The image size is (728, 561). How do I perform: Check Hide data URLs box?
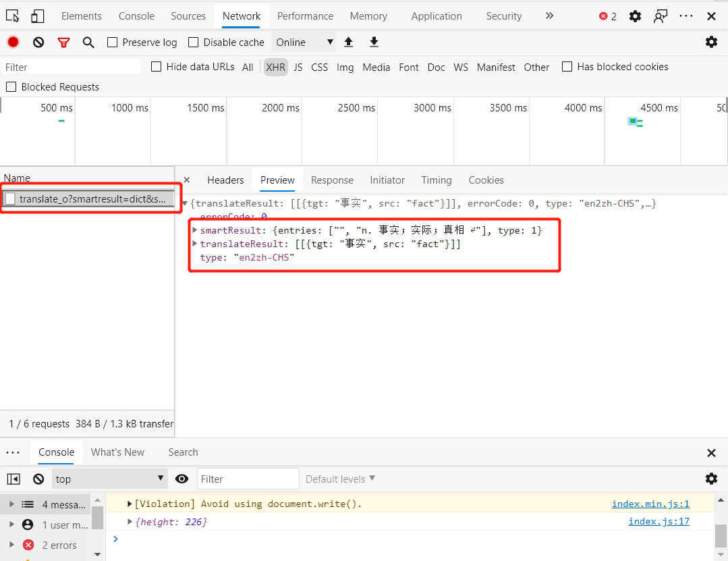(x=157, y=67)
